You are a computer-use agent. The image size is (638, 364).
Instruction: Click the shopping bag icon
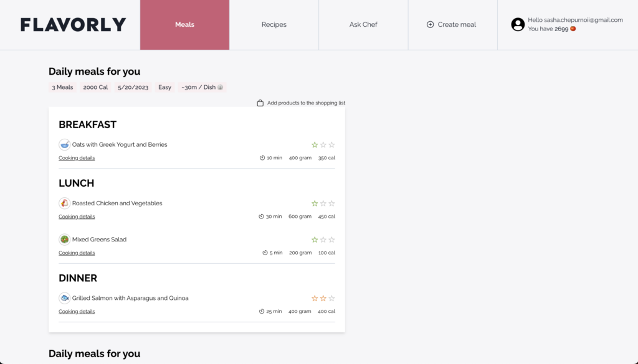[260, 103]
